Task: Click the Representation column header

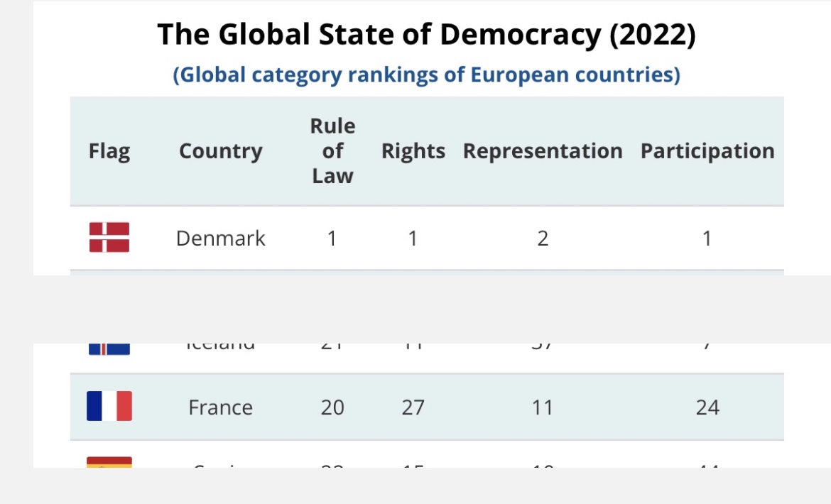Action: (x=543, y=151)
